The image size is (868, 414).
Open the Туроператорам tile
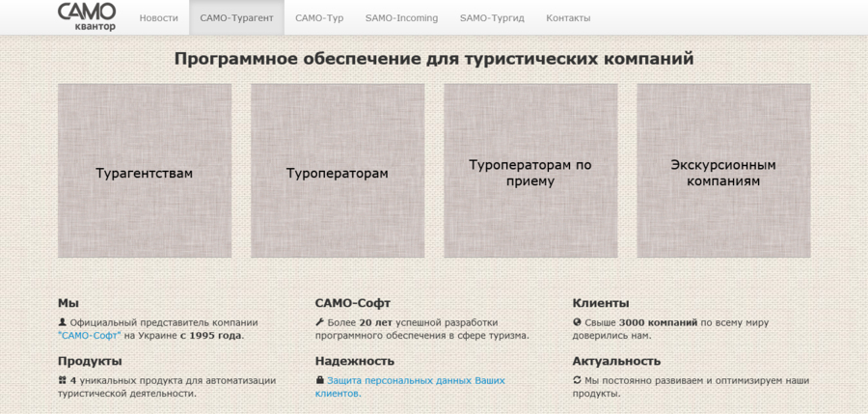click(338, 171)
